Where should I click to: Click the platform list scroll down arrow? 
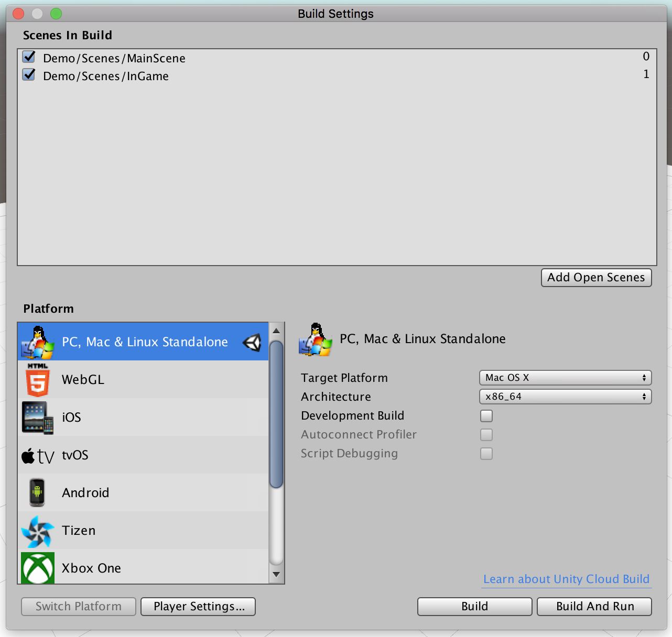point(276,575)
